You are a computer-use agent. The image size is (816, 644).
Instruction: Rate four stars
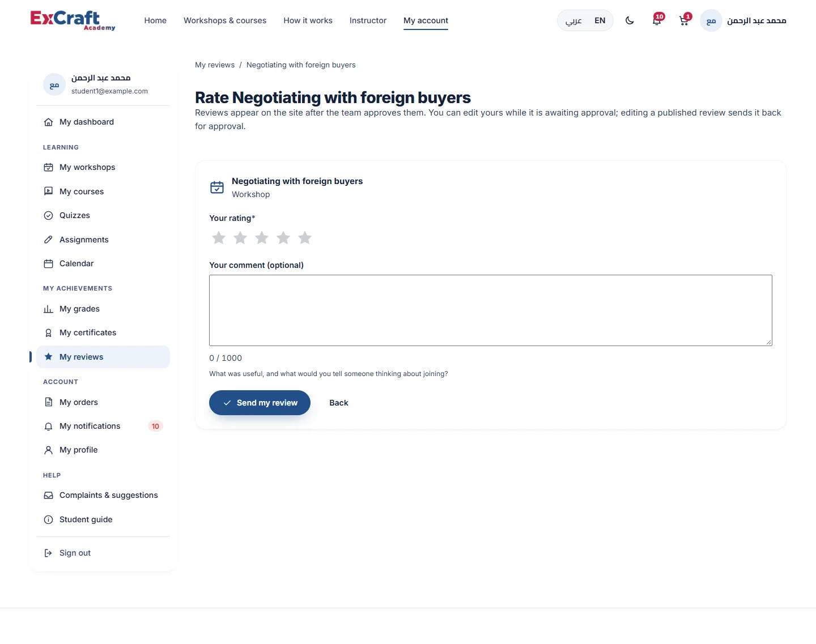(x=283, y=238)
